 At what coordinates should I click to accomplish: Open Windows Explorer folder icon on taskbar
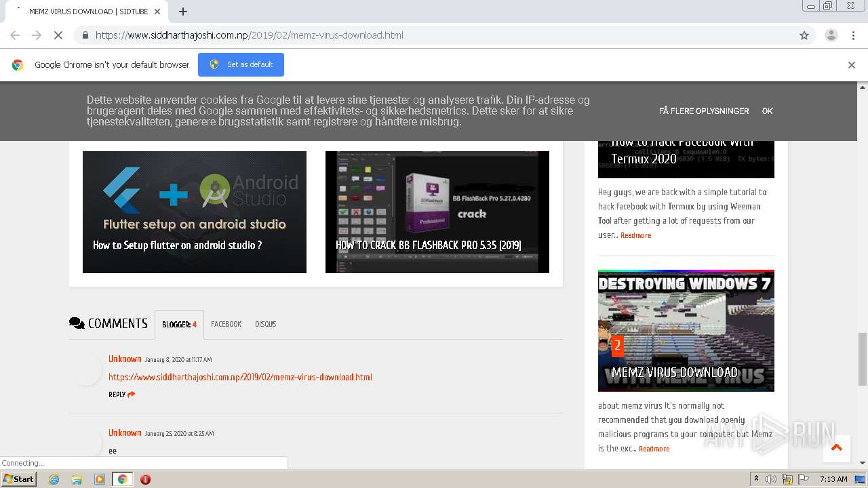coord(77,479)
